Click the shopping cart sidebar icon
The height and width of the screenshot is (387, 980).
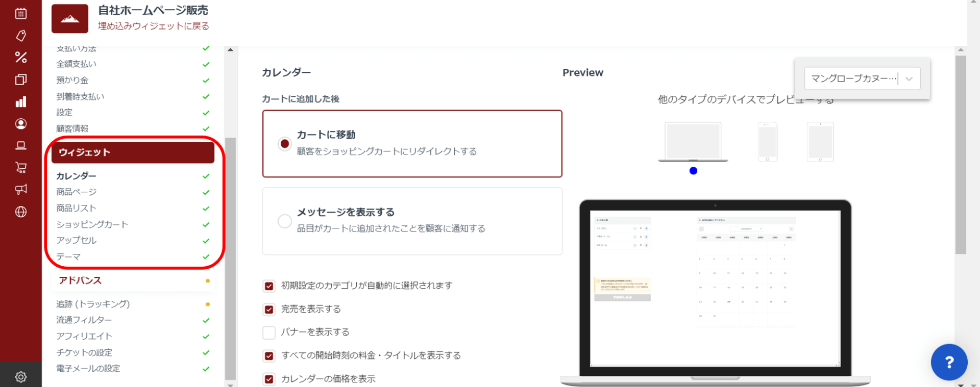tap(21, 167)
